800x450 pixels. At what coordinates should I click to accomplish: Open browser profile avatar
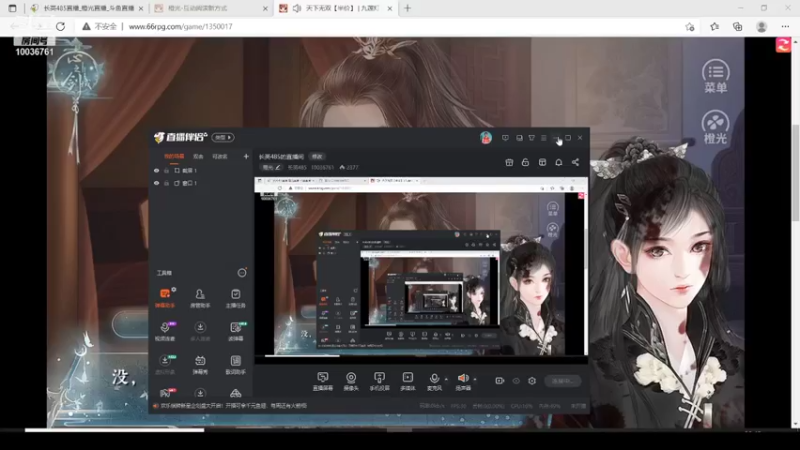click(x=762, y=27)
